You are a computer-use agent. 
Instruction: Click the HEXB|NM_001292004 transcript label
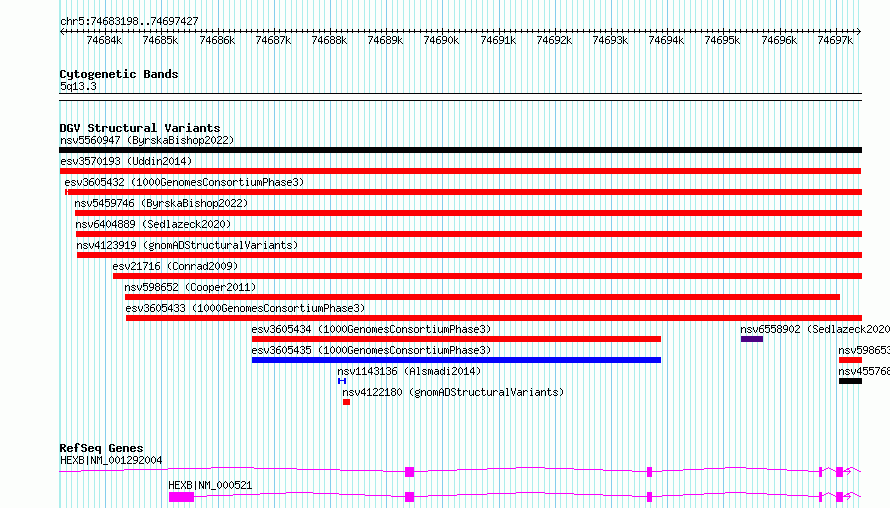click(111, 460)
